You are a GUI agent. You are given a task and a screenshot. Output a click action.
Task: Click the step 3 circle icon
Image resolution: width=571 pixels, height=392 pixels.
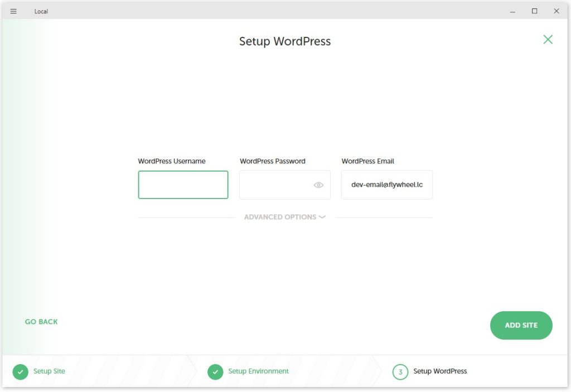pos(400,372)
